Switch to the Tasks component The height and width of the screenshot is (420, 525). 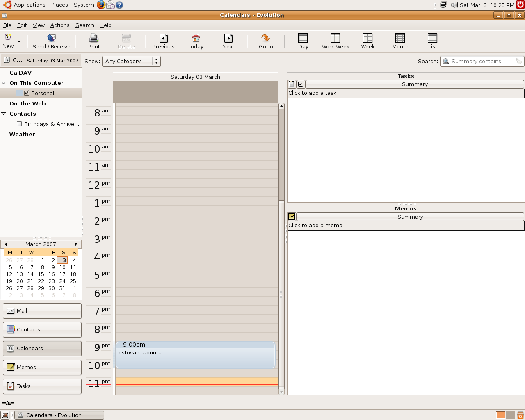click(x=42, y=386)
